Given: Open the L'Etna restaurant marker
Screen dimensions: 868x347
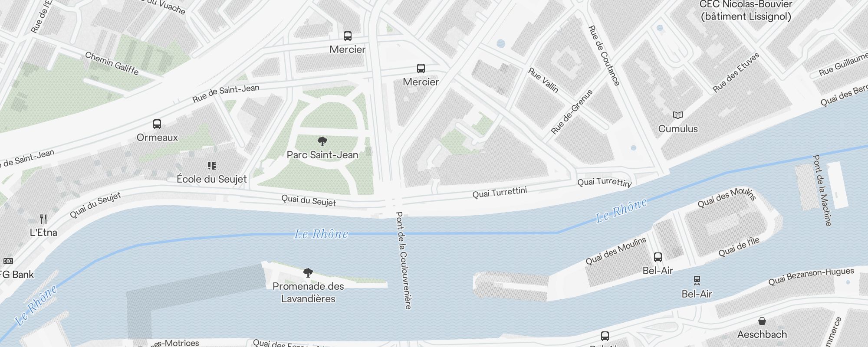Looking at the screenshot, I should coord(43,219).
